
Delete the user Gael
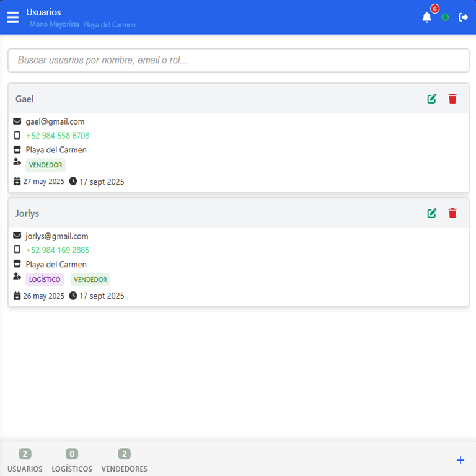[x=452, y=99]
